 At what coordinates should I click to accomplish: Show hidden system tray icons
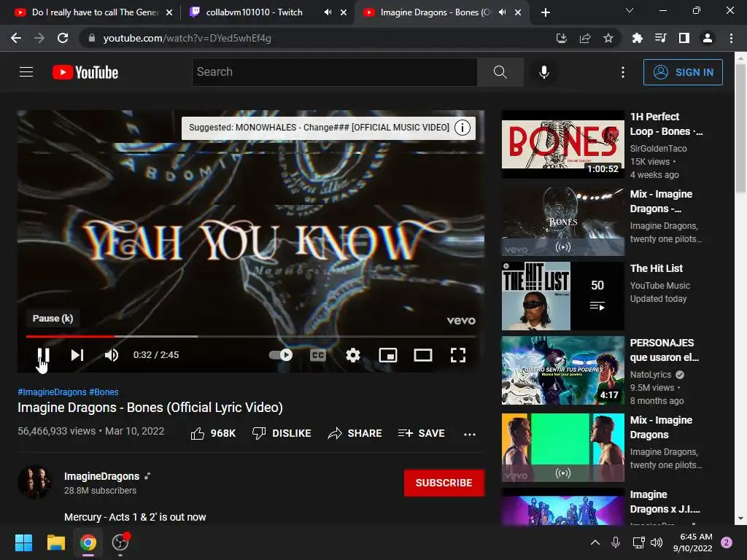595,542
